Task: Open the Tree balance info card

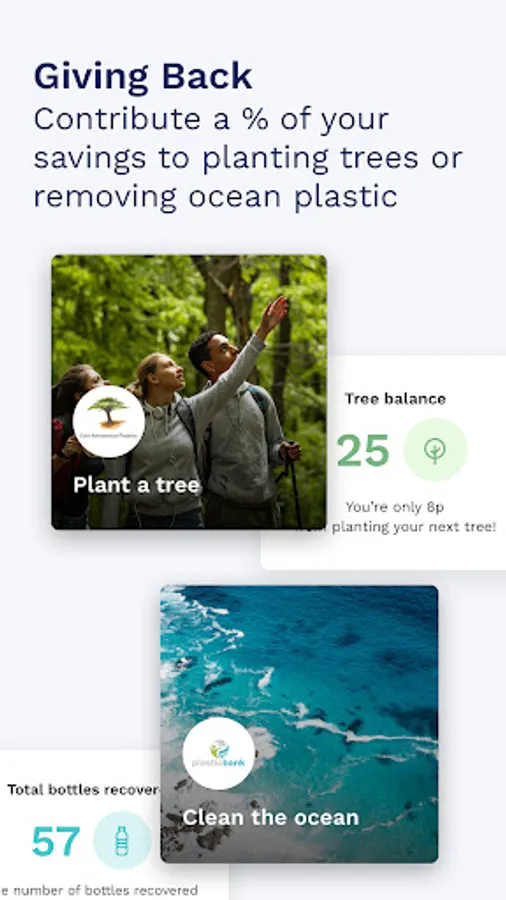Action: (383, 463)
